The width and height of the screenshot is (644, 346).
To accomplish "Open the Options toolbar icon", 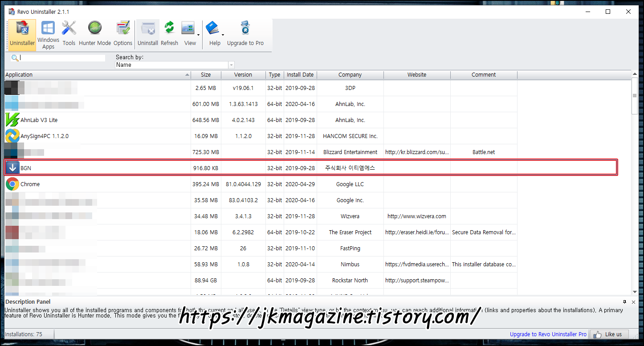I will click(x=123, y=34).
